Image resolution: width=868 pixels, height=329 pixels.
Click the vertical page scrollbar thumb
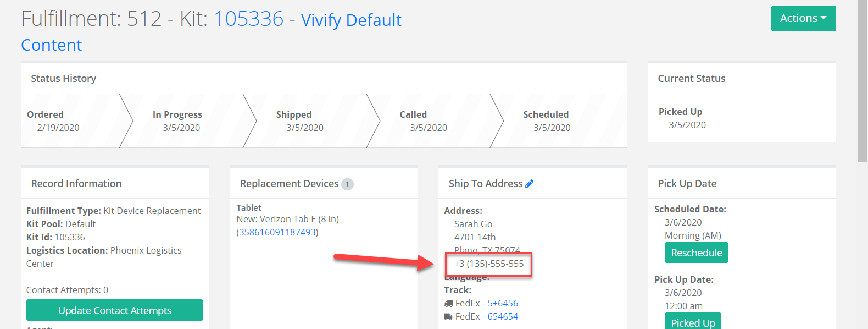pos(863,81)
